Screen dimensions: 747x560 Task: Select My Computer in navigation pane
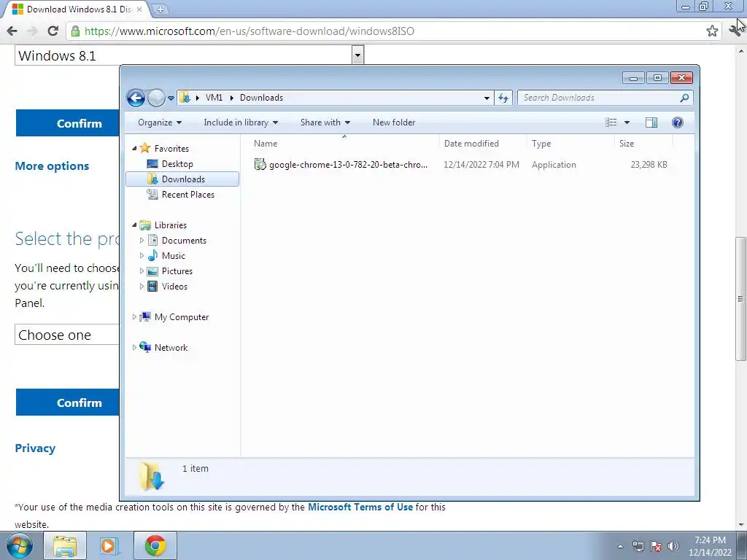[182, 316]
